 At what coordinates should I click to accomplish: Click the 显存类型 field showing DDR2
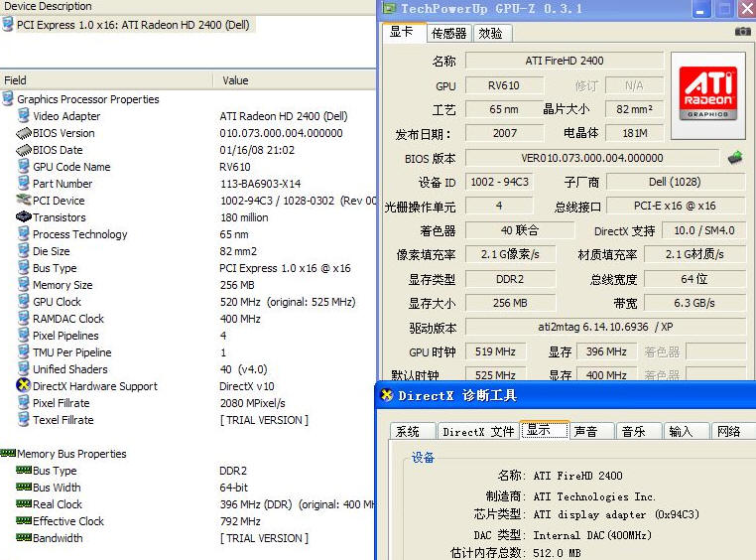pos(510,279)
